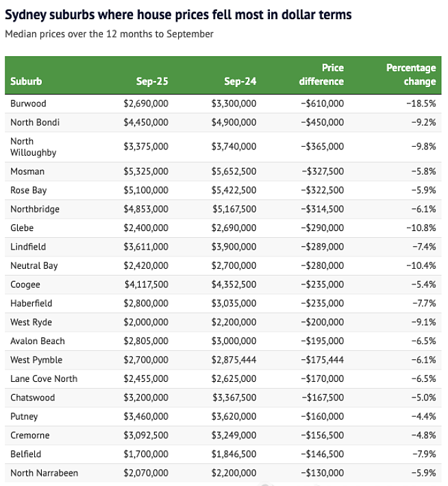
Task: Select Glebe percentage change −10.8%
Action: (421, 228)
